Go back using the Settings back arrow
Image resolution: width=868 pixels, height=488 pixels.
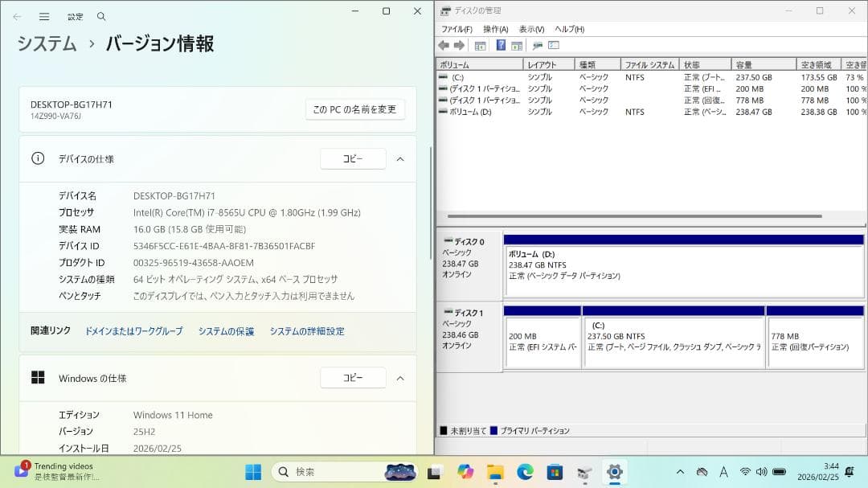[17, 17]
